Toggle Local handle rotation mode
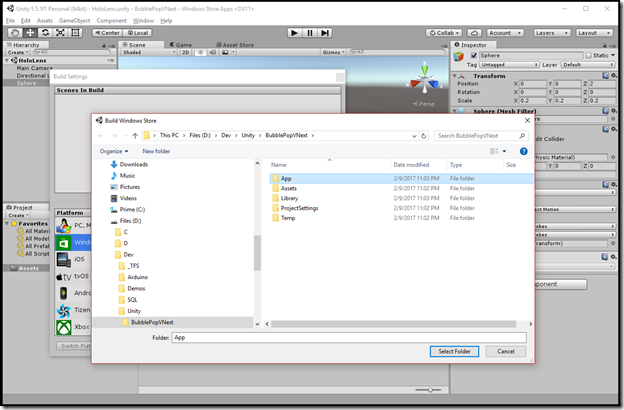The width and height of the screenshot is (624, 410). [137, 33]
